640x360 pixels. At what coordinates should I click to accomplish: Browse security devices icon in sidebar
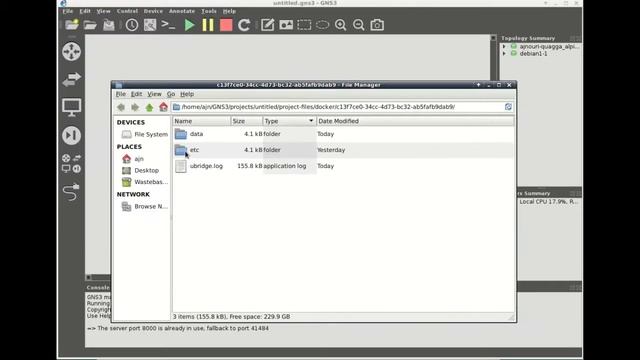[x=71, y=136]
